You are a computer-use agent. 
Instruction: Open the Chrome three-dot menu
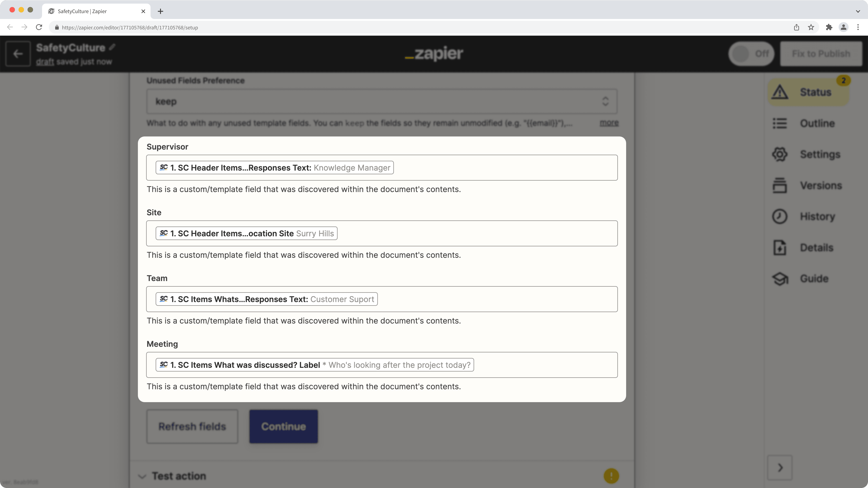point(858,27)
